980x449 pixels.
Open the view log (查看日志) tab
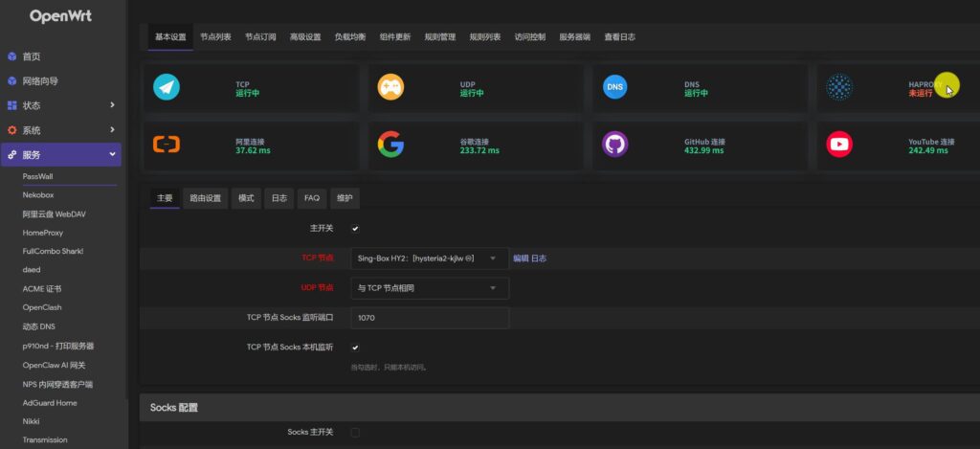[620, 37]
